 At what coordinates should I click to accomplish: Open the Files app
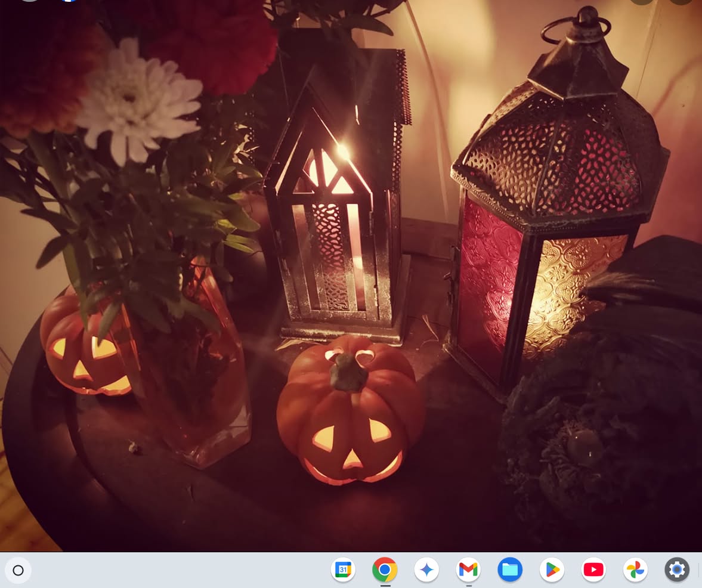(510, 571)
